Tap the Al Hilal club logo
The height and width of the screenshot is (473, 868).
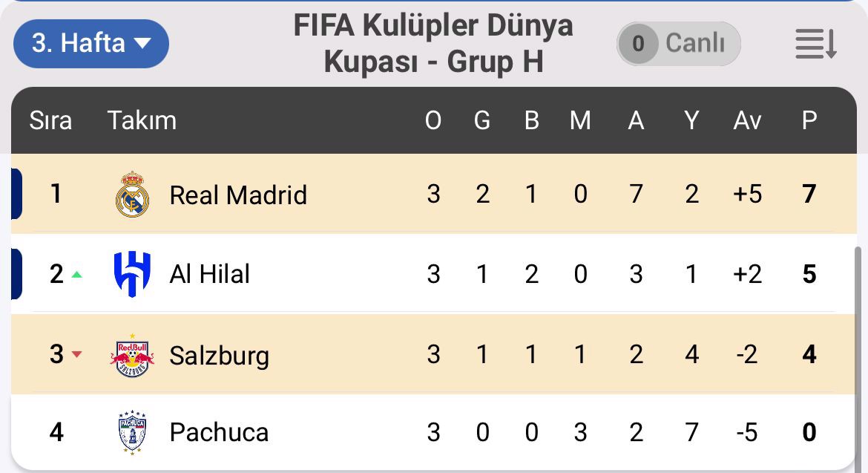132,273
